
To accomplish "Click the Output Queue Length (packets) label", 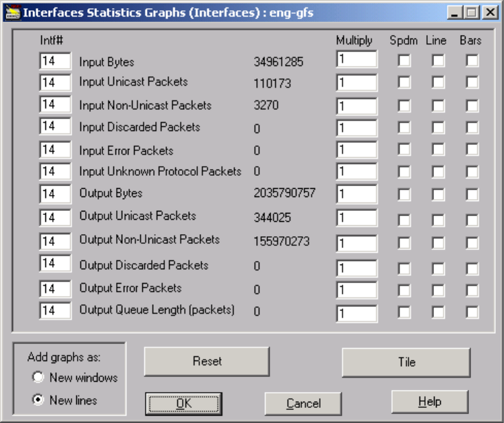I will tap(157, 310).
